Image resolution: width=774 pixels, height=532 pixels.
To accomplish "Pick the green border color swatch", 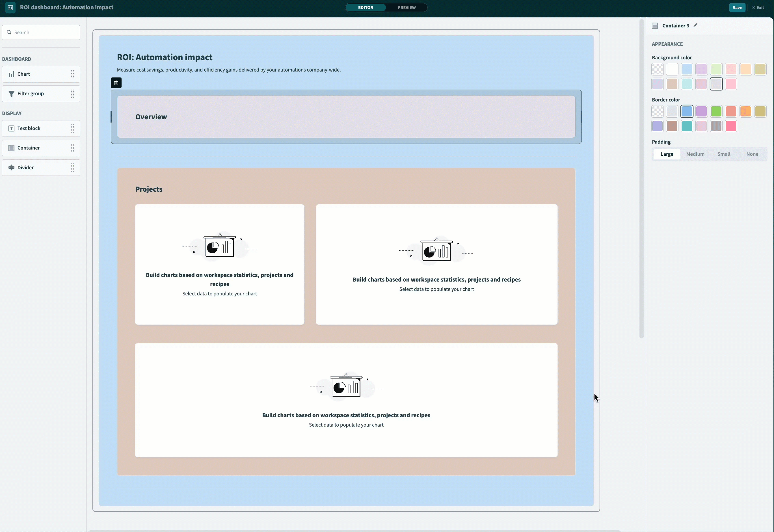I will click(716, 111).
